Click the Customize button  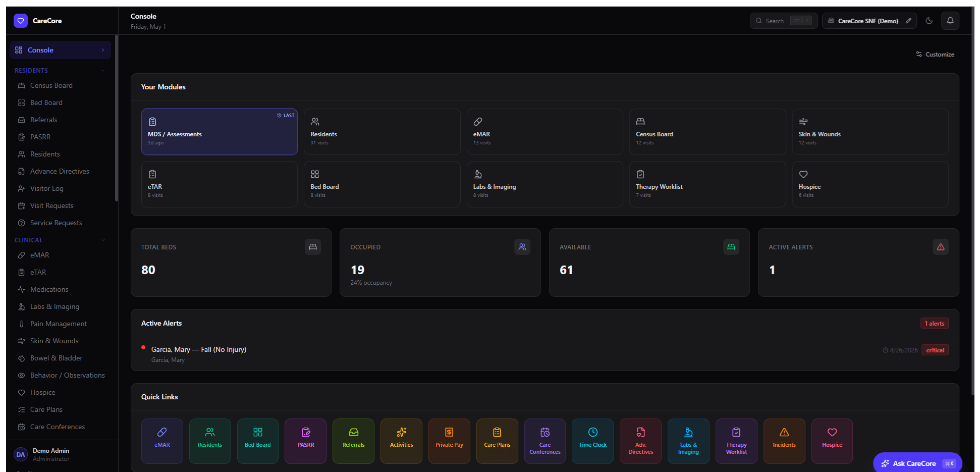(x=935, y=54)
